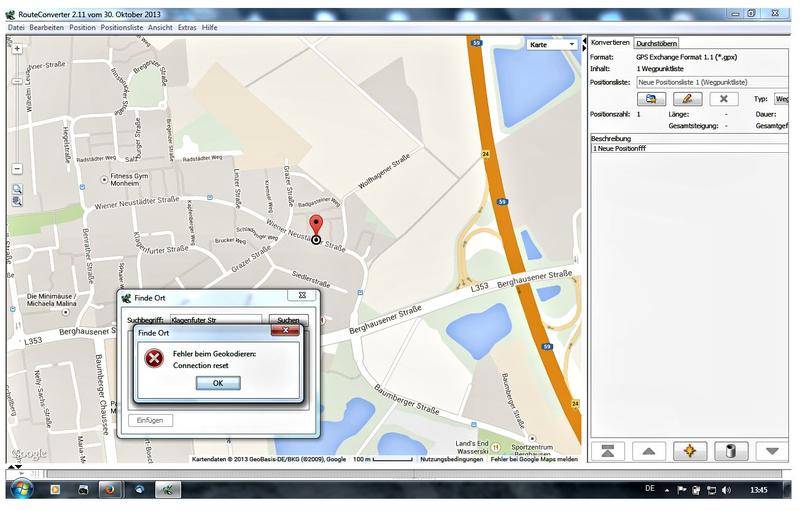Viewport: 800px width, 511px height.
Task: Click the pencil rename position list button
Action: click(x=687, y=98)
